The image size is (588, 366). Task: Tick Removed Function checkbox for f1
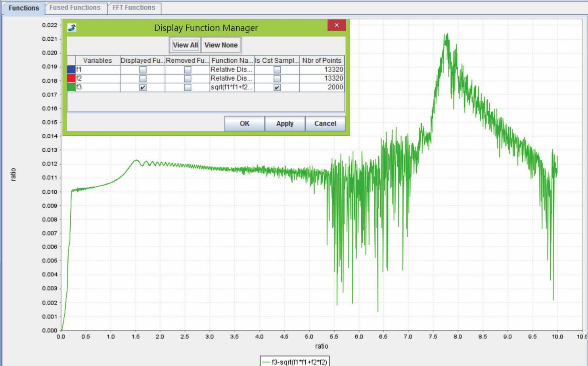[x=188, y=70]
